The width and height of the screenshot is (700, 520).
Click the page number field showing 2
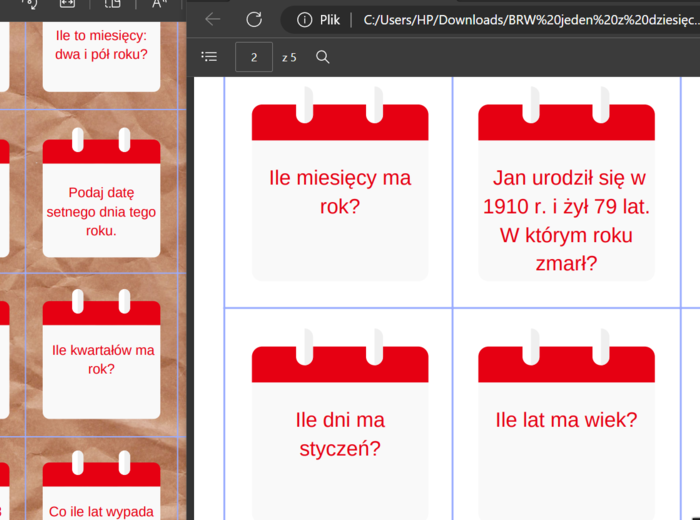pos(254,57)
